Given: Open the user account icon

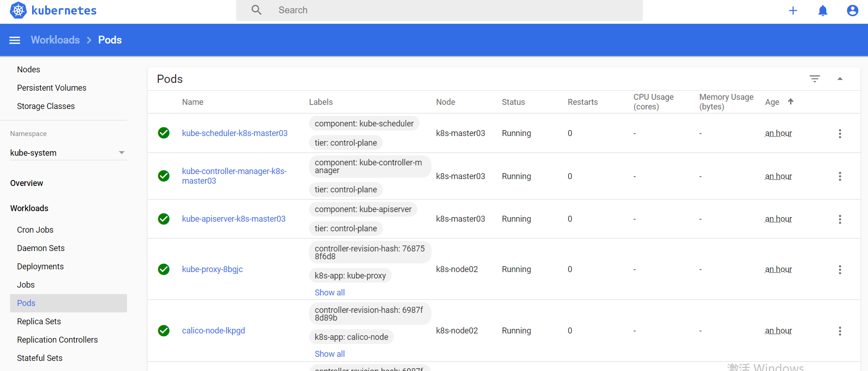Looking at the screenshot, I should (852, 11).
